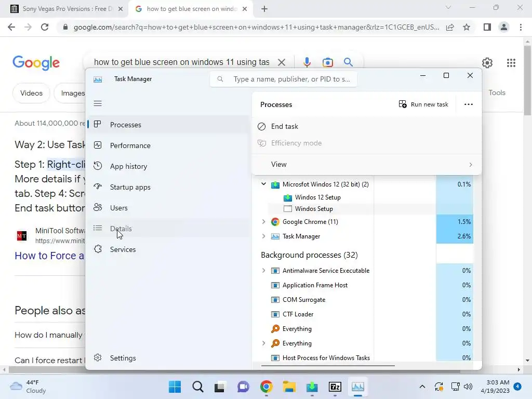The height and width of the screenshot is (399, 532).
Task: Choose End task from the menu
Action: 366,127
